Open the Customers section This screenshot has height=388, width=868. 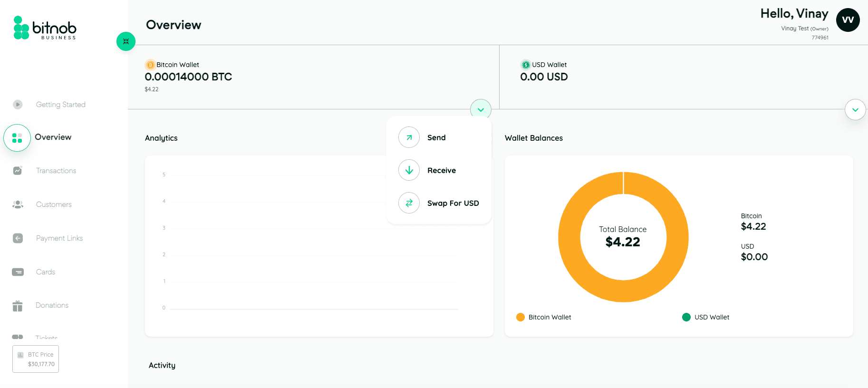[54, 204]
